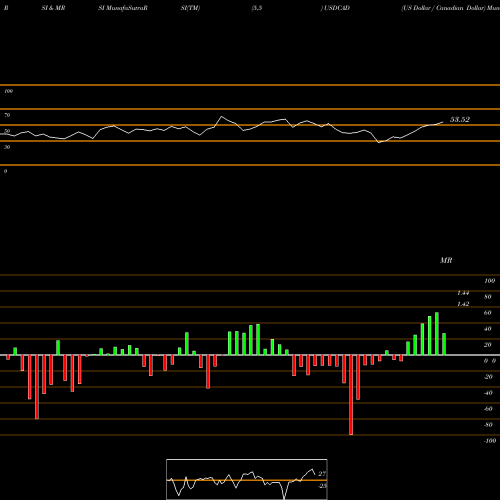
Task: Click the -80 label on the MR axis
Action: pos(488,425)
